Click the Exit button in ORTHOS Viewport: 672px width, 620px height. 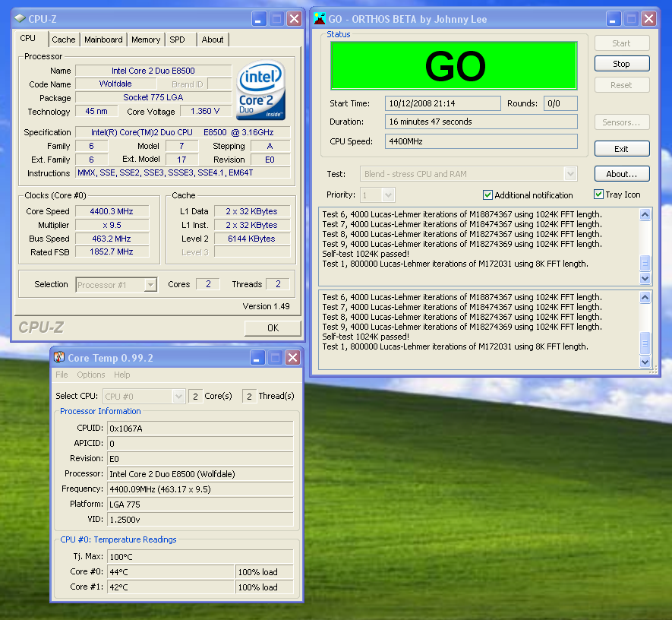pos(622,149)
